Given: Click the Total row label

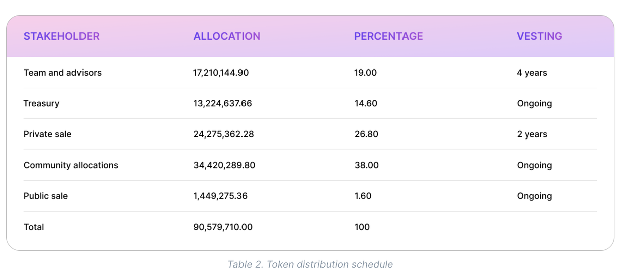Looking at the screenshot, I should (x=34, y=227).
